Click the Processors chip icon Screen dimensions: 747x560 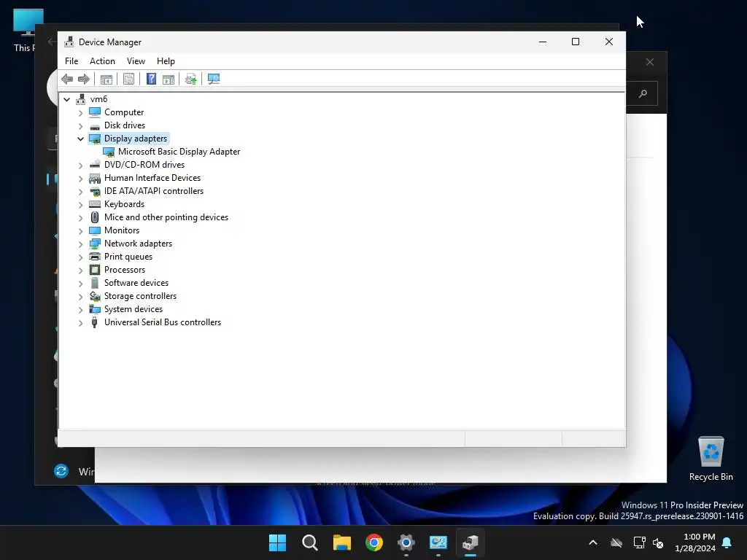click(x=95, y=270)
